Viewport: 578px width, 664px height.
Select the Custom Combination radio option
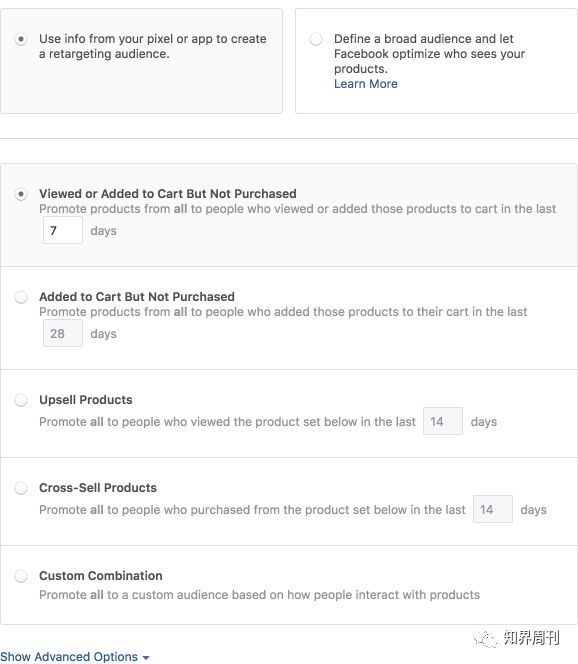pos(21,576)
